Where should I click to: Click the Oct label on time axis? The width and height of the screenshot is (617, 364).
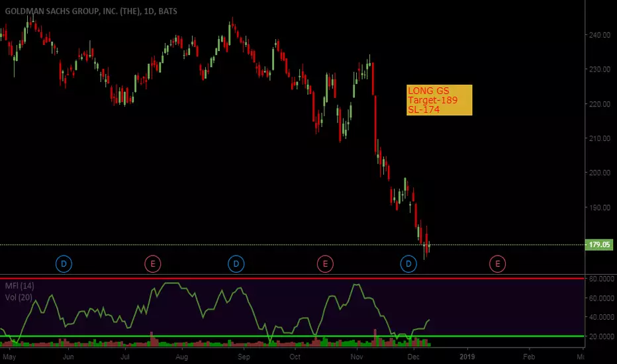click(x=295, y=357)
